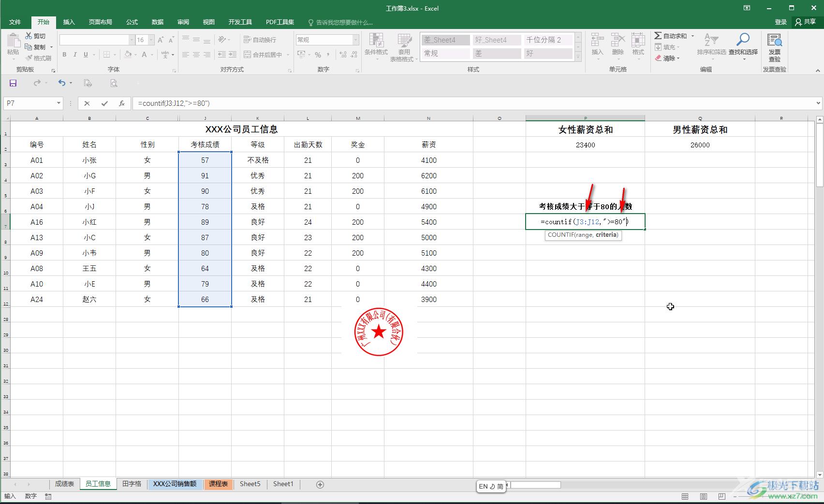Apply the 好 cell style

click(548, 53)
